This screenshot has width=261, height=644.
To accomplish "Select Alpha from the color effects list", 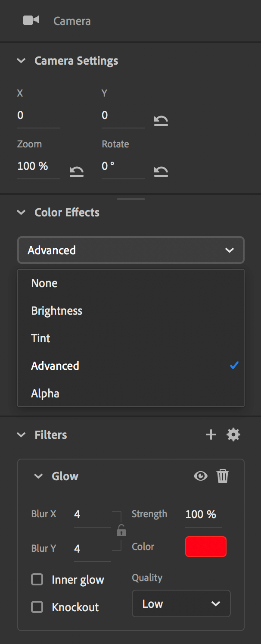I will click(45, 393).
